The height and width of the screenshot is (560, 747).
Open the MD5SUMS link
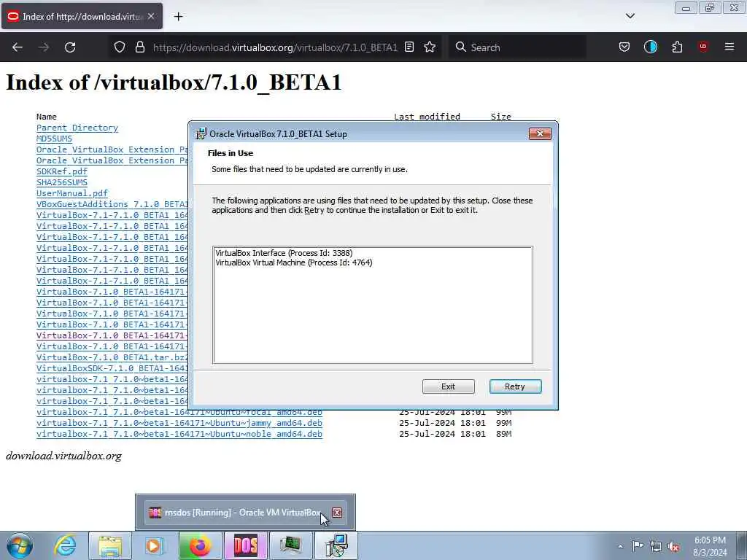pos(54,139)
